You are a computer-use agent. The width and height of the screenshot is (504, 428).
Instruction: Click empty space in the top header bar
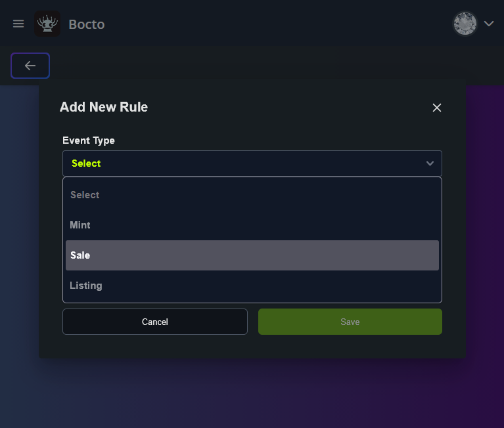pyautogui.click(x=276, y=24)
